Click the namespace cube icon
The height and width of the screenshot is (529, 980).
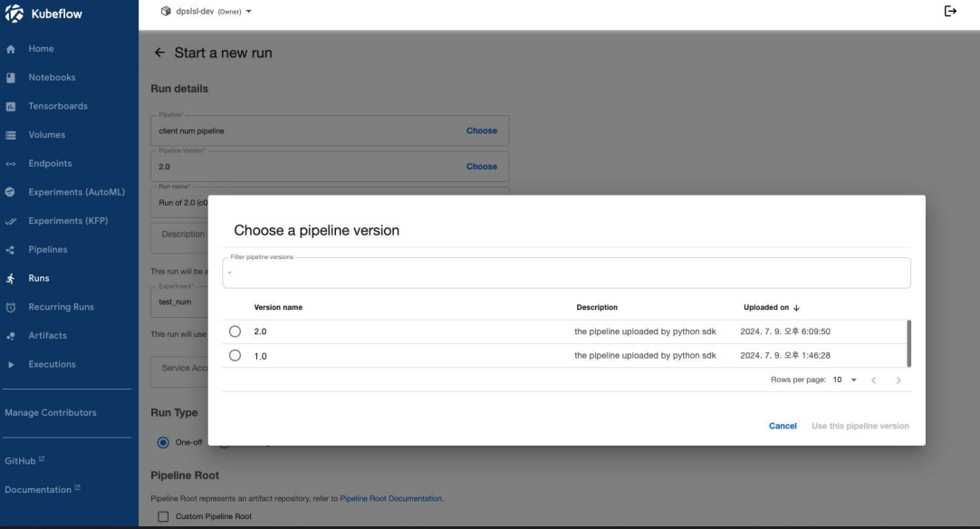coord(166,11)
